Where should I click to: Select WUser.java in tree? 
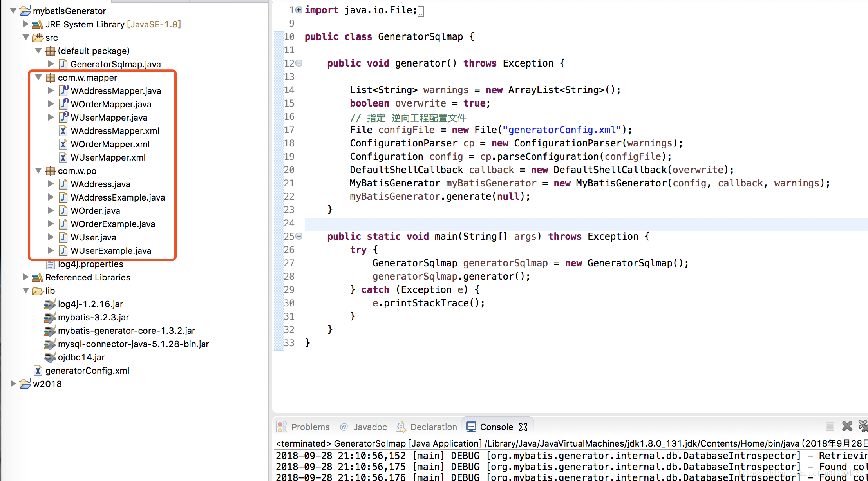93,237
